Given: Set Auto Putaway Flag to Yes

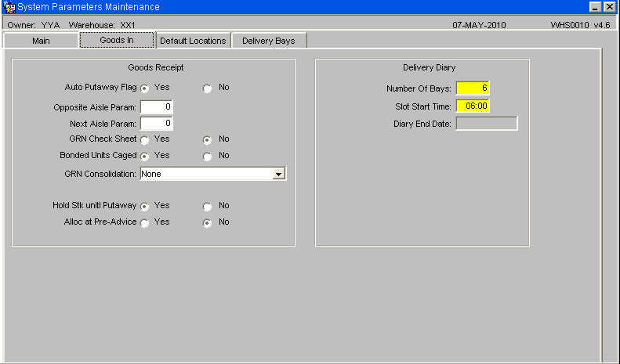Looking at the screenshot, I should pyautogui.click(x=145, y=88).
